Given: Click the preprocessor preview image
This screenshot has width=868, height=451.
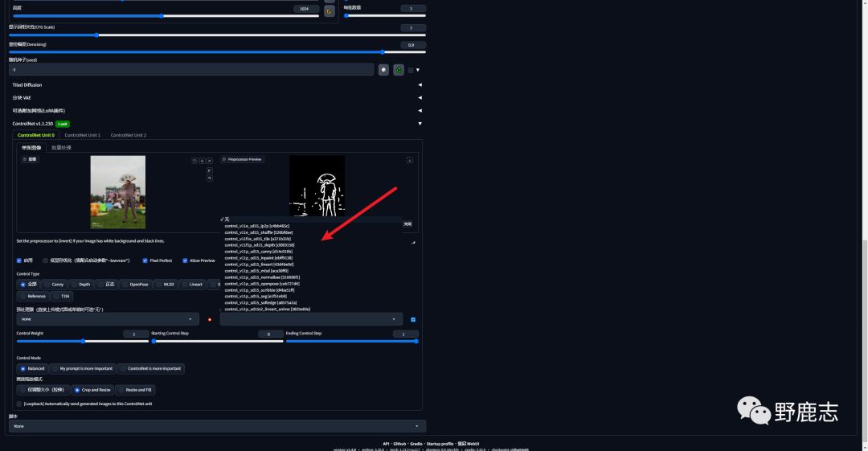Looking at the screenshot, I should click(x=317, y=186).
